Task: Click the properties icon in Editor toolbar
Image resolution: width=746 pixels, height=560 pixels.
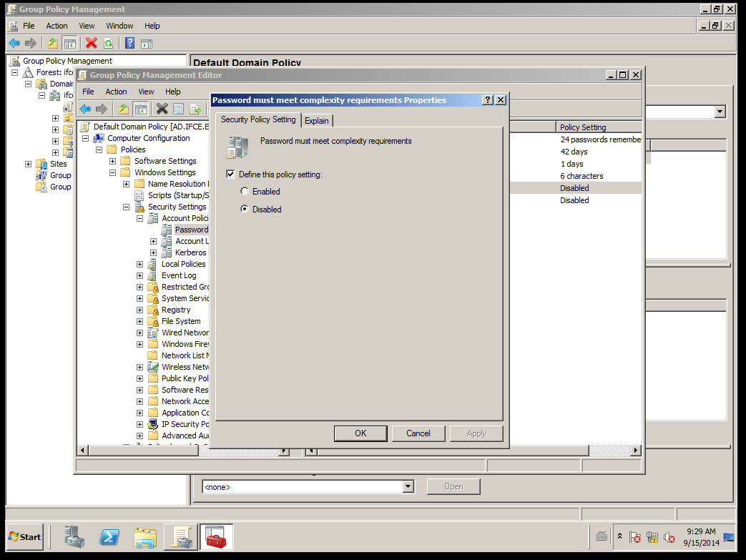Action: pyautogui.click(x=178, y=109)
